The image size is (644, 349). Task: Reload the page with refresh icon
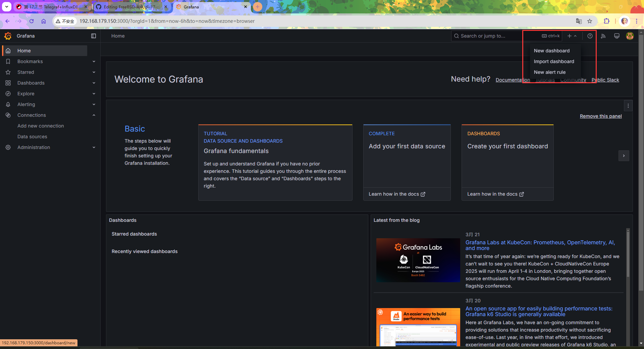pyautogui.click(x=32, y=21)
